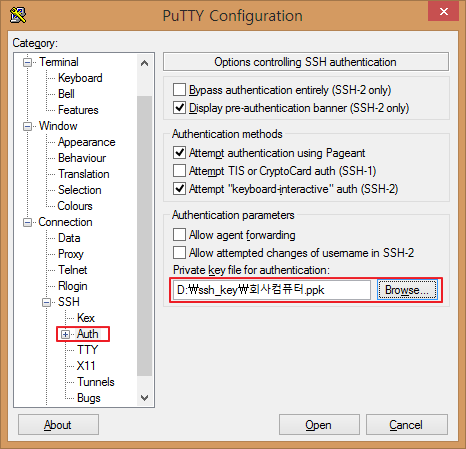466x449 pixels.
Task: Select the Kex category
Action: (86, 318)
